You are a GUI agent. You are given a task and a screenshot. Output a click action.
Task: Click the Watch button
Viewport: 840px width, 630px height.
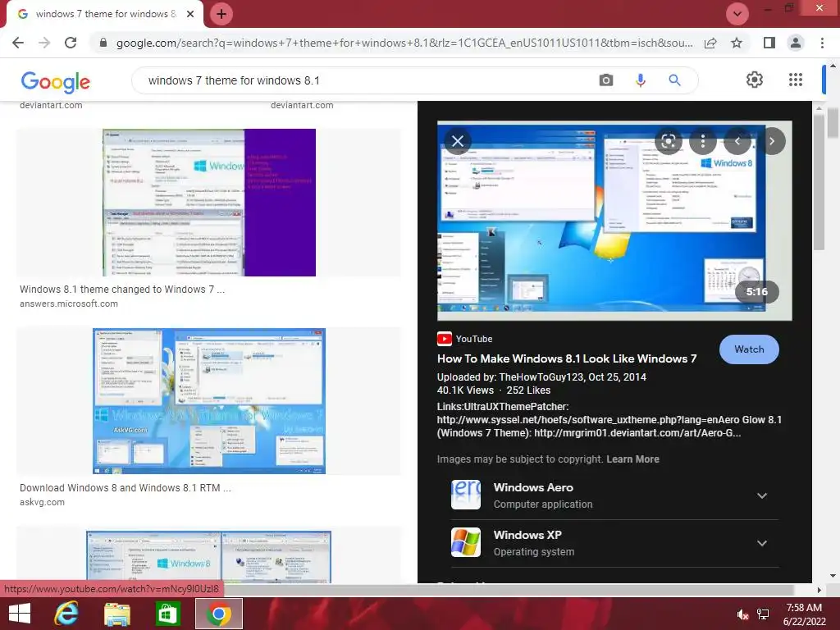tap(749, 349)
